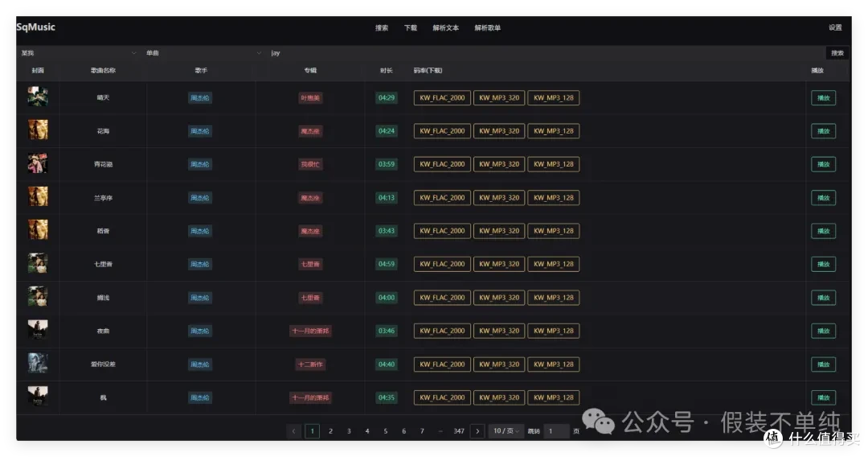Open the 解析歌单 menu item
The width and height of the screenshot is (868, 457).
point(488,27)
